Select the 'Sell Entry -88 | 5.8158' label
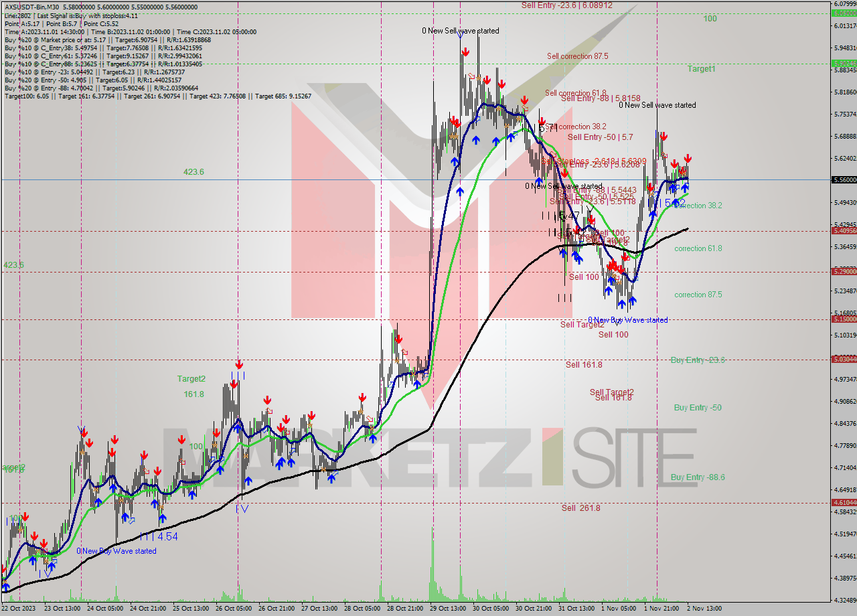The width and height of the screenshot is (857, 616). click(601, 98)
